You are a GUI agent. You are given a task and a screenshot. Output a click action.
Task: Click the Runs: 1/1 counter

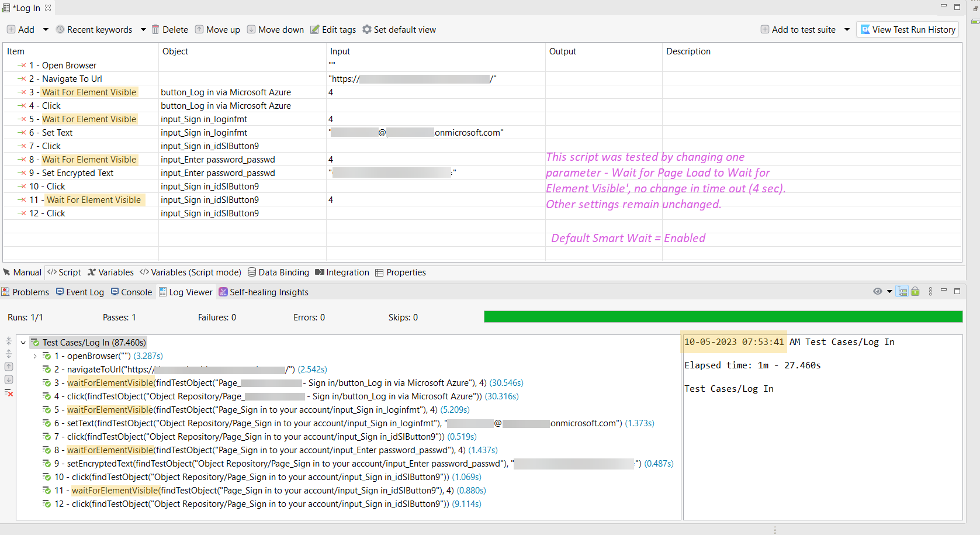(25, 317)
